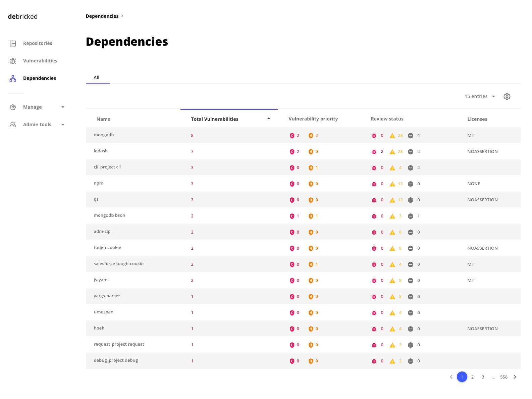Click the warning triangle icon in lodash row
This screenshot has height=399, width=532.
(392, 152)
